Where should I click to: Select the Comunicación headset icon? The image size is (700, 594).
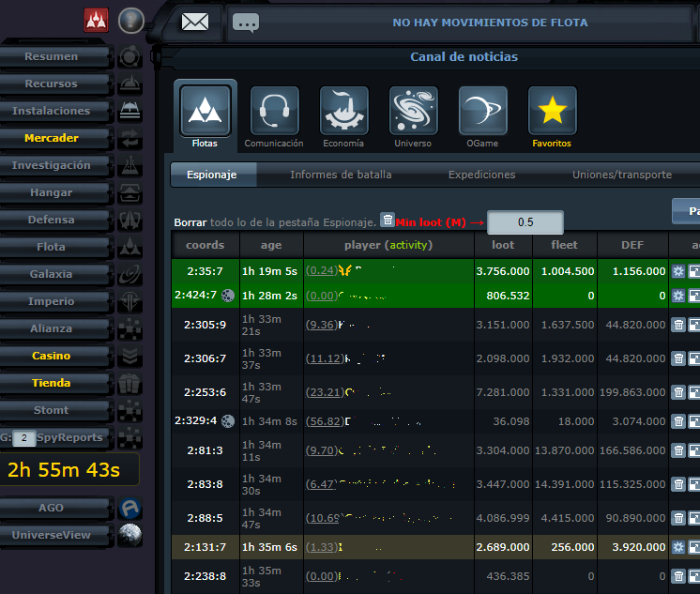click(x=274, y=112)
